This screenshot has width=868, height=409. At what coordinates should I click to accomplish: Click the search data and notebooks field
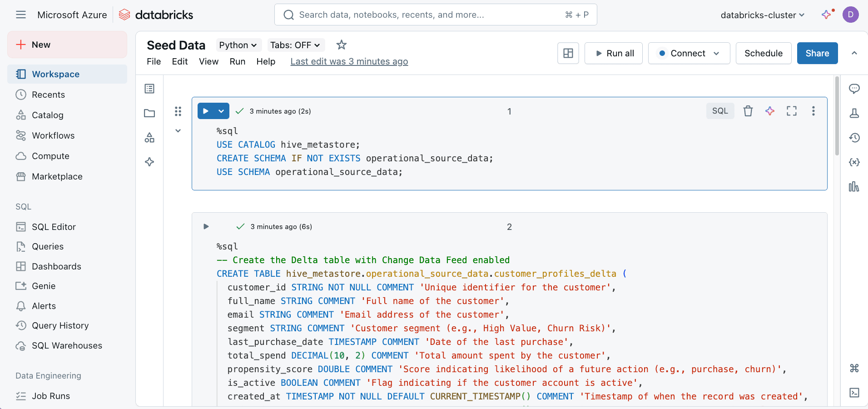tap(435, 15)
